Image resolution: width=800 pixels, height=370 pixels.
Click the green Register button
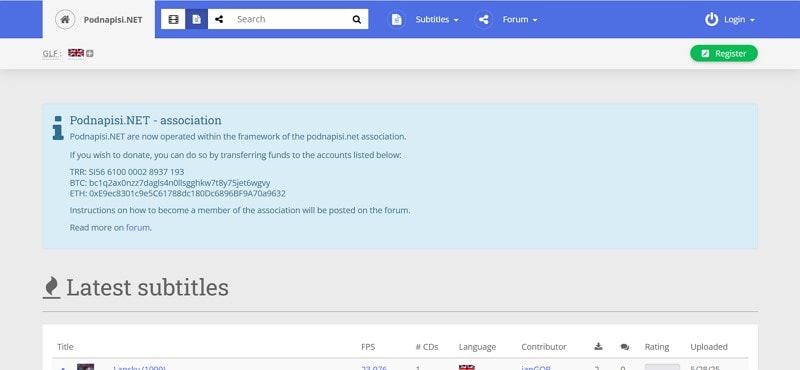[x=723, y=54]
